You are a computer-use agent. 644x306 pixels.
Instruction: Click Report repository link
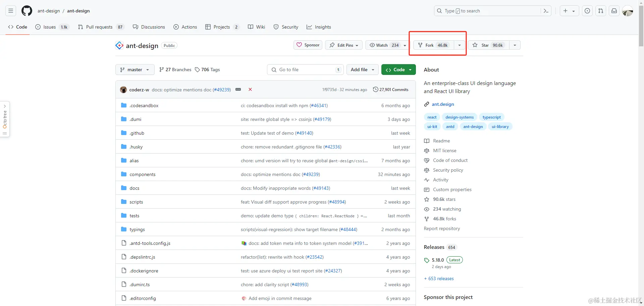442,228
